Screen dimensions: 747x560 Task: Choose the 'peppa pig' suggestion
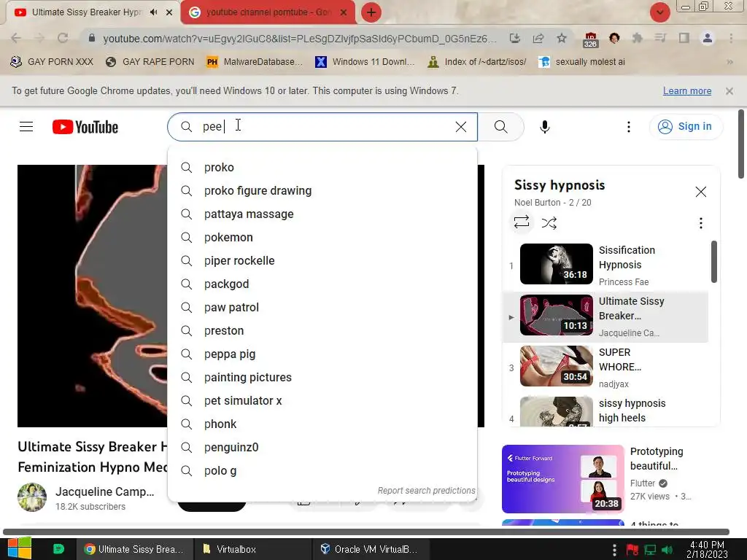click(322, 354)
